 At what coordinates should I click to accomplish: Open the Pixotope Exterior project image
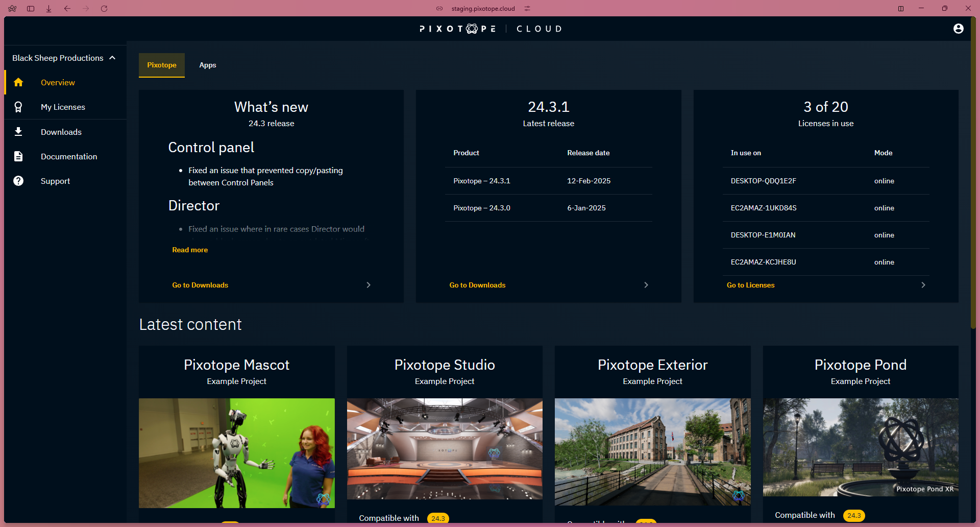[x=652, y=452]
